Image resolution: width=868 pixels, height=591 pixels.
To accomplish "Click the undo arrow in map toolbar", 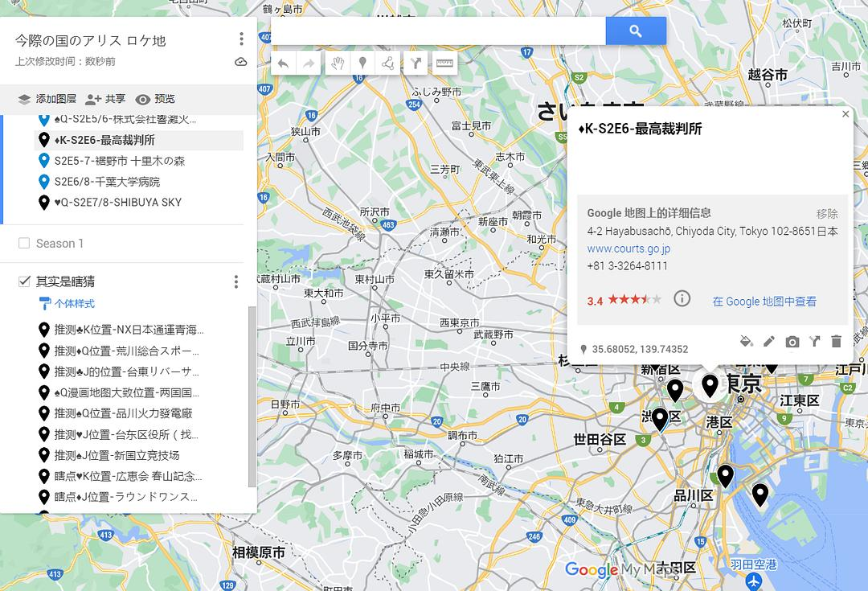I will (x=283, y=64).
